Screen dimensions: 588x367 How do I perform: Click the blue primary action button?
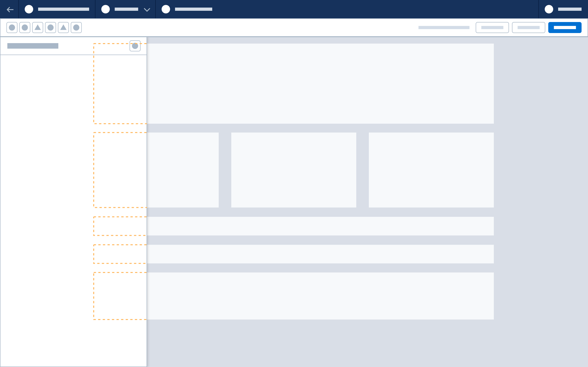pos(565,28)
